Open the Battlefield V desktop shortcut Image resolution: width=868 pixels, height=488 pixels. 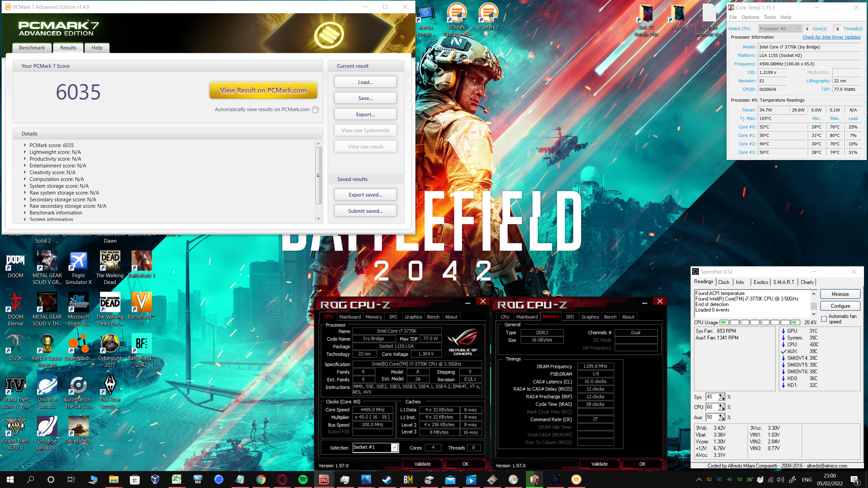pos(141,309)
